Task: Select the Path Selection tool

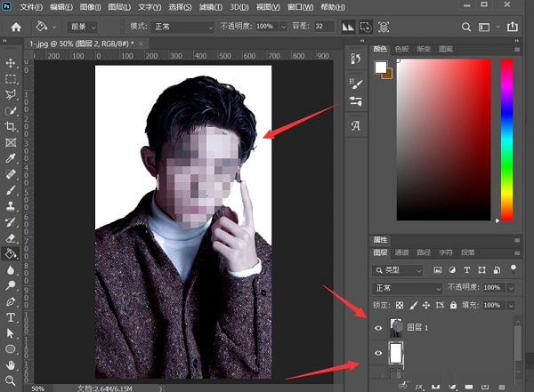Action: tap(10, 333)
